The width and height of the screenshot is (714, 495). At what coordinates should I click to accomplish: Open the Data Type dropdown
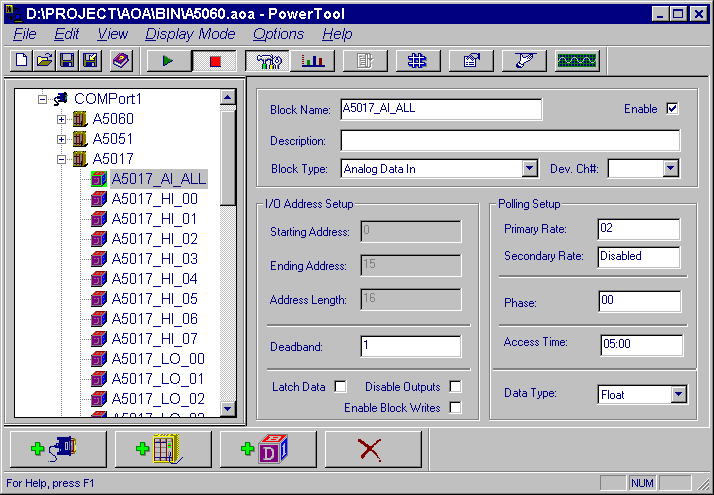coord(679,395)
